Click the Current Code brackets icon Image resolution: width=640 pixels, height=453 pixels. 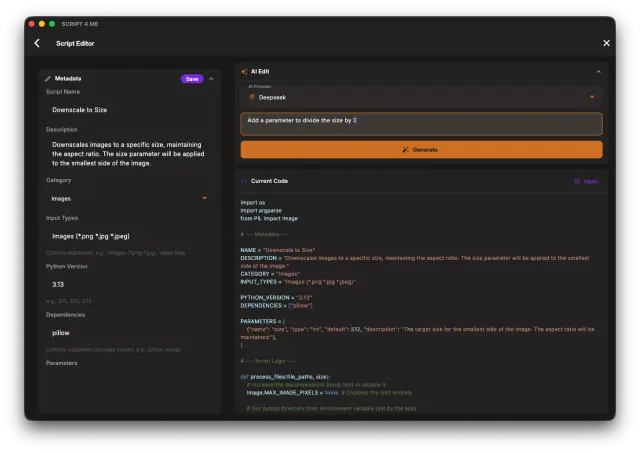pos(244,181)
